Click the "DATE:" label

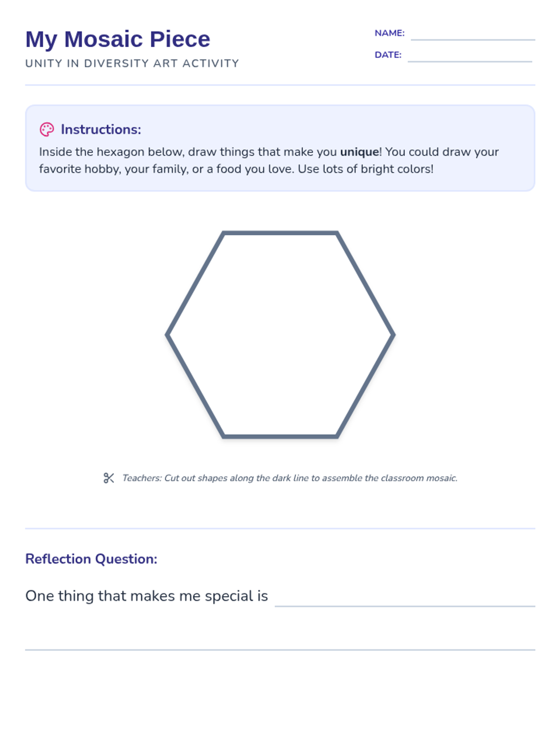(388, 55)
